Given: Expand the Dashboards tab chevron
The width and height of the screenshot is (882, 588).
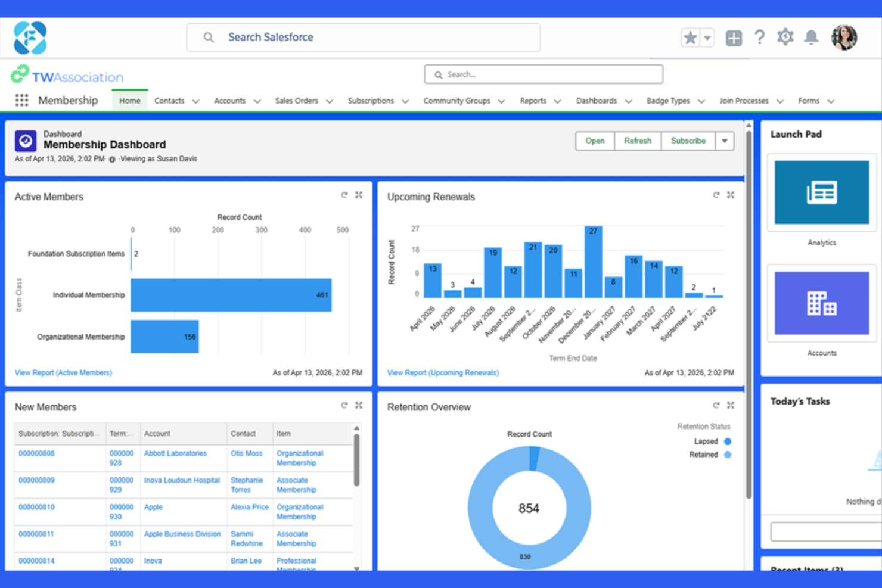Looking at the screenshot, I should [628, 101].
